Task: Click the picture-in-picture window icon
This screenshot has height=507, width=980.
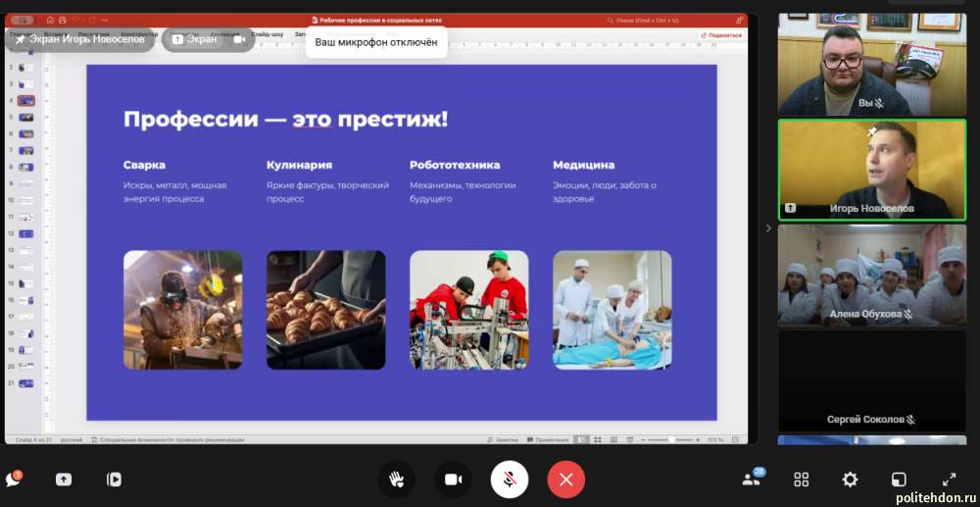Action: click(899, 480)
